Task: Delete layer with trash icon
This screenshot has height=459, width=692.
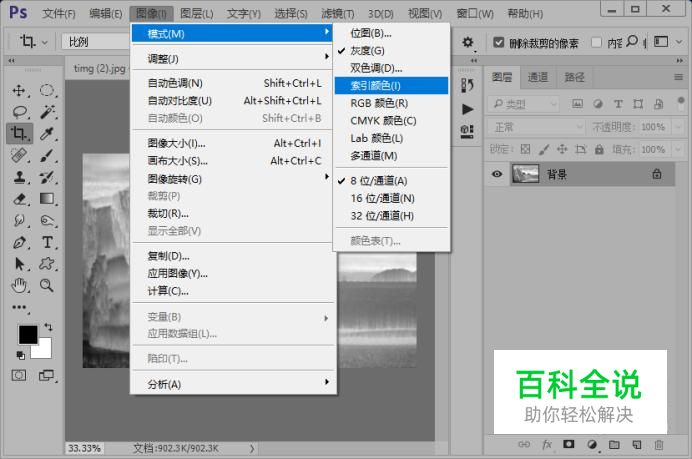Action: pos(658,444)
